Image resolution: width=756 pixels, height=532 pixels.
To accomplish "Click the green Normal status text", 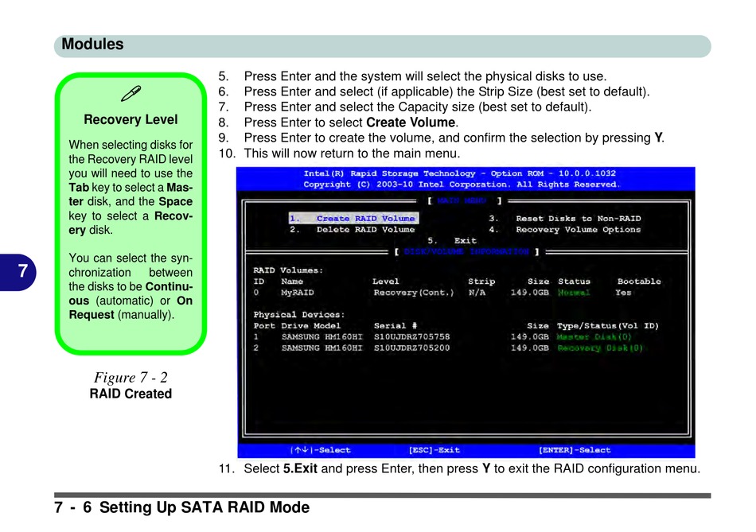I will click(574, 293).
